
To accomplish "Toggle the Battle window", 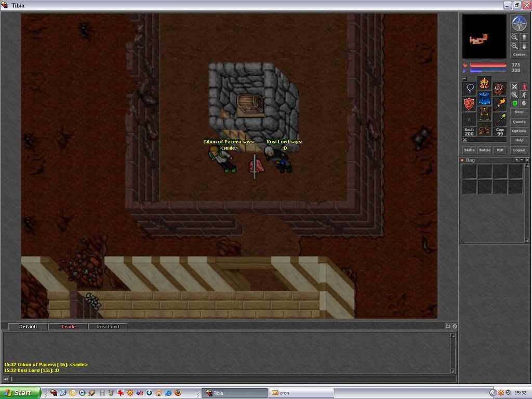I will [x=485, y=150].
